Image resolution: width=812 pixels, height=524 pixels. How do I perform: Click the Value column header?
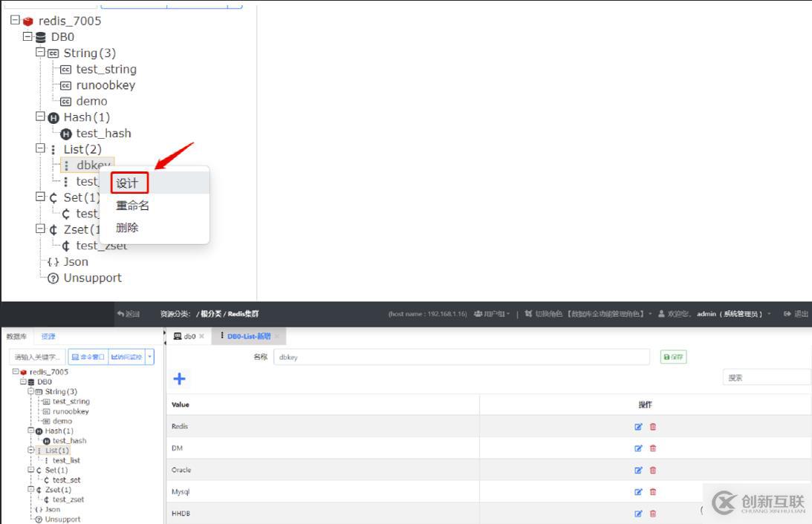point(181,405)
